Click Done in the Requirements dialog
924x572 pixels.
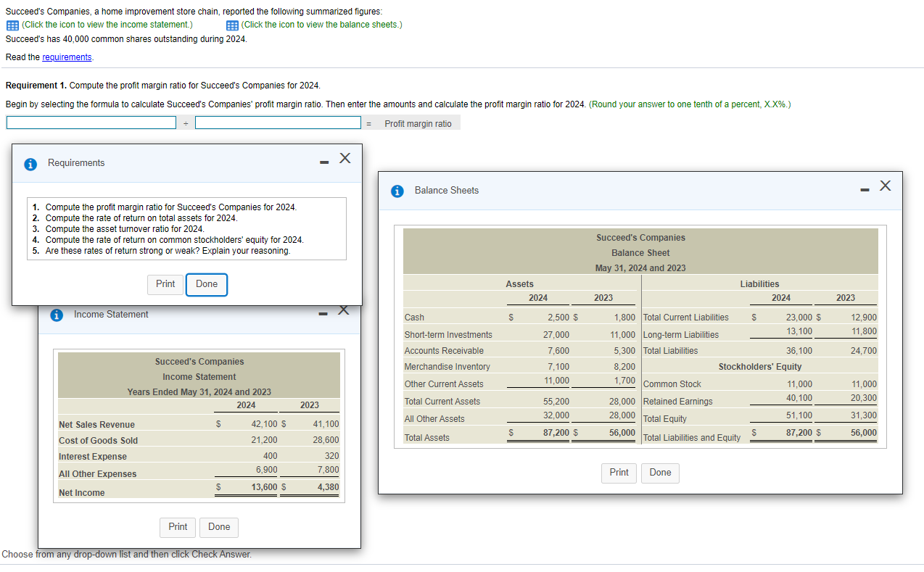coord(207,284)
